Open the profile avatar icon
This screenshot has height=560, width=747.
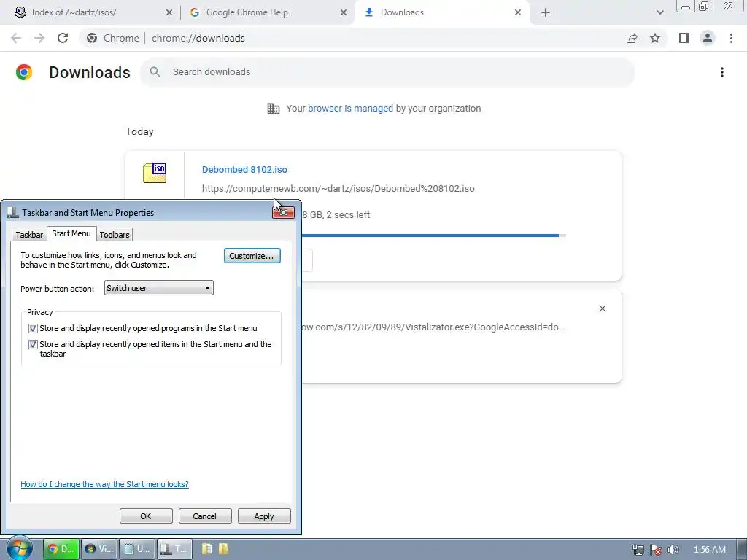tap(708, 38)
